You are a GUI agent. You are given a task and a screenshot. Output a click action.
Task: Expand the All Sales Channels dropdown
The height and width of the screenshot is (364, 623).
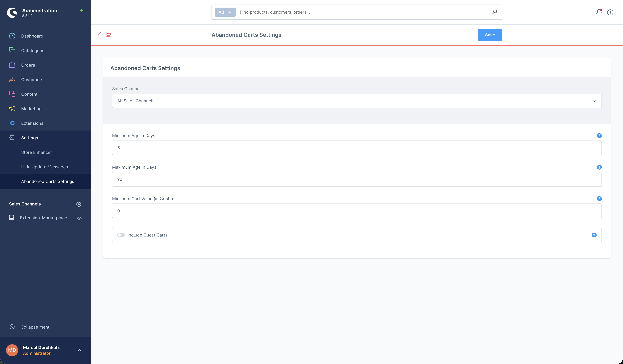tap(357, 101)
